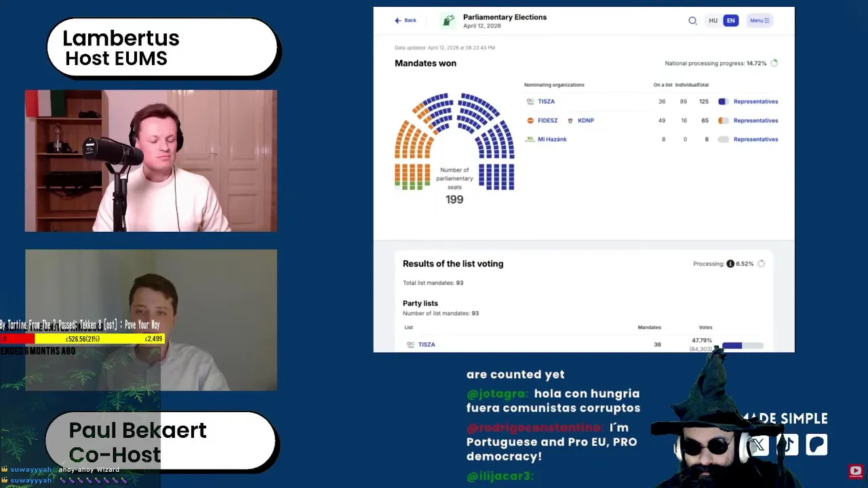
Task: Click the Processing info icon in list voting
Action: coord(730,264)
